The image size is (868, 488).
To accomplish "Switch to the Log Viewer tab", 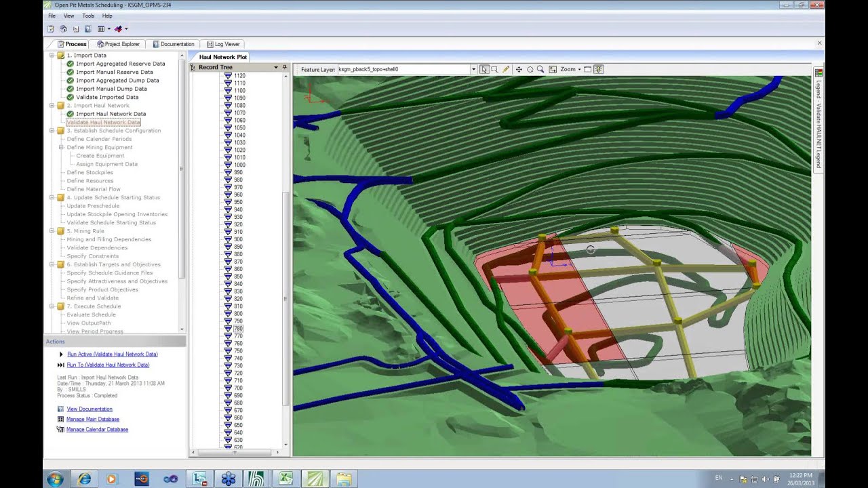I will point(223,44).
